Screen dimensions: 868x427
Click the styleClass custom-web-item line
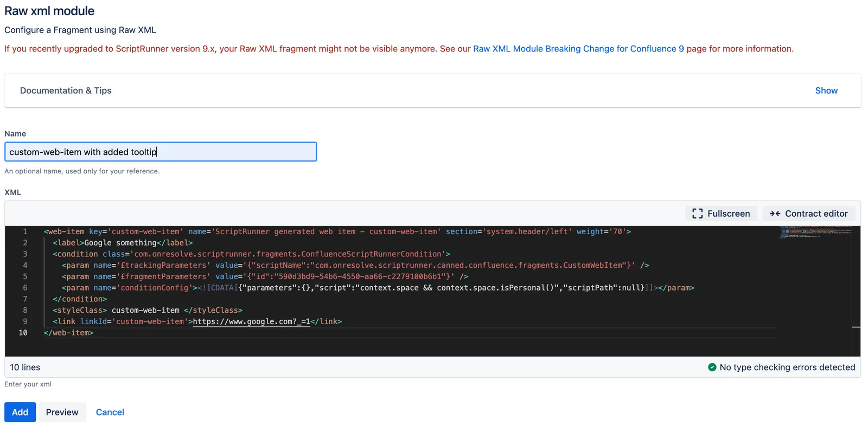[148, 310]
